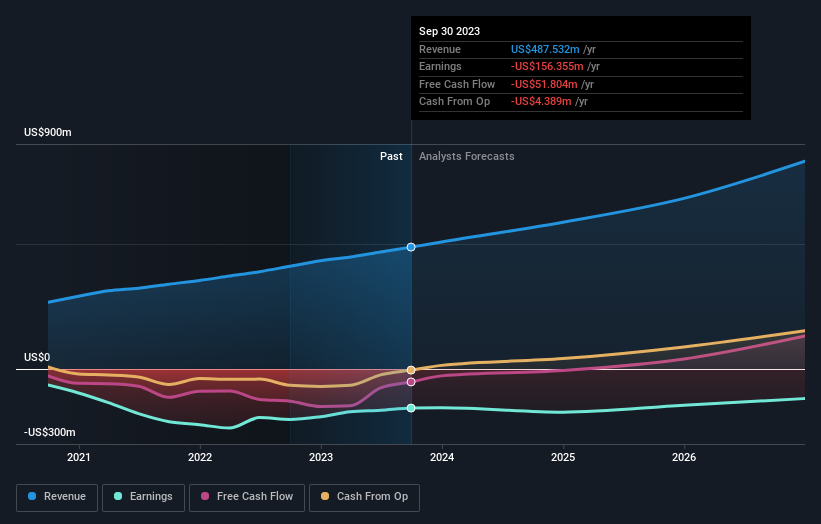Click the 2022 x-axis label
The height and width of the screenshot is (524, 821).
pyautogui.click(x=200, y=457)
